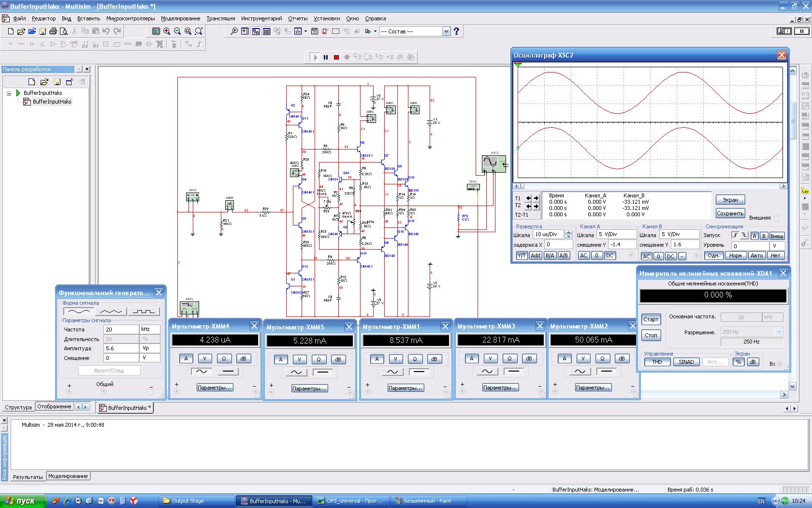Click the Run simulation play button

pos(315,57)
